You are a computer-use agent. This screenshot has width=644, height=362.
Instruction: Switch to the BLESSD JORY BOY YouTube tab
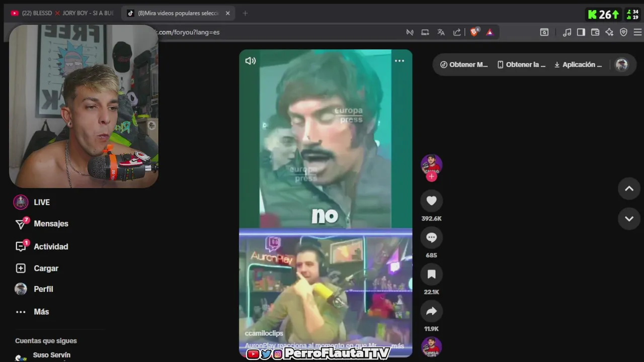click(62, 13)
